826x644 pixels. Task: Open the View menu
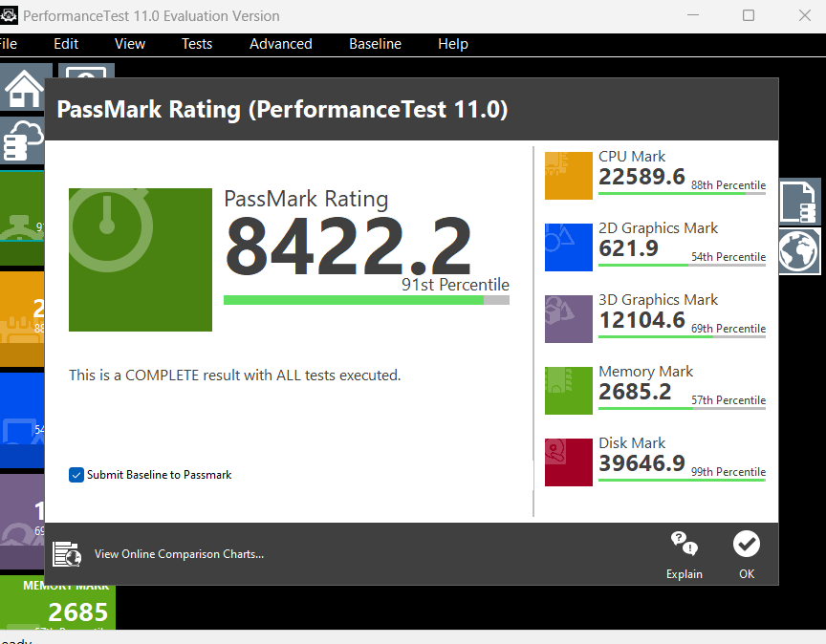[130, 44]
